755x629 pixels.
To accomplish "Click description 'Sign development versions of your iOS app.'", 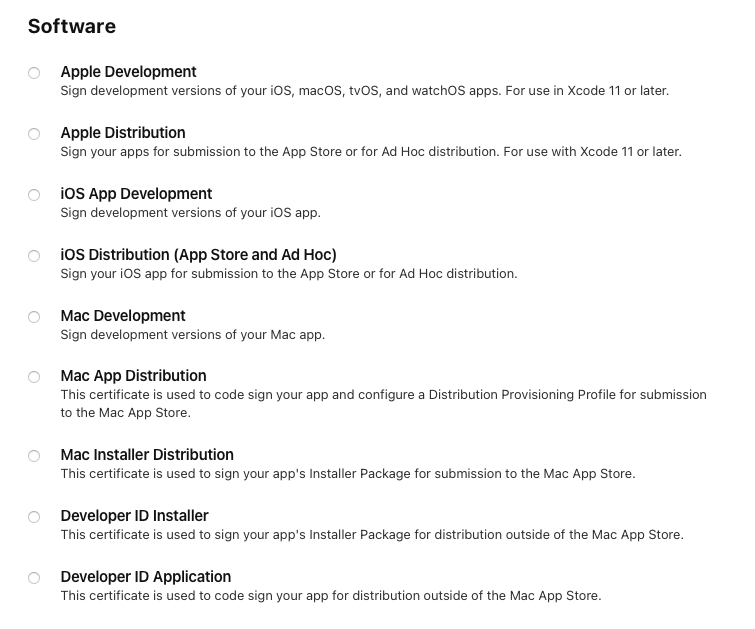I will (x=191, y=212).
